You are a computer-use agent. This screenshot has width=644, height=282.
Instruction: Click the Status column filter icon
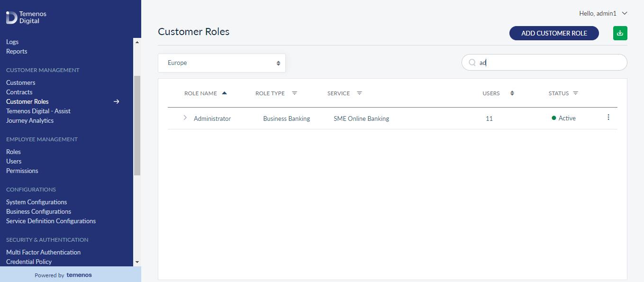[x=575, y=93]
